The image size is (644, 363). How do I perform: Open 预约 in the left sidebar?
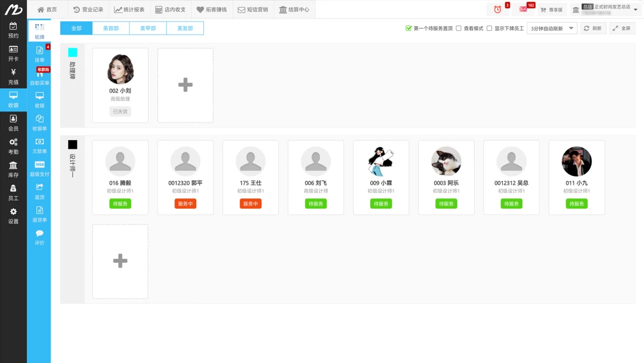pyautogui.click(x=13, y=30)
